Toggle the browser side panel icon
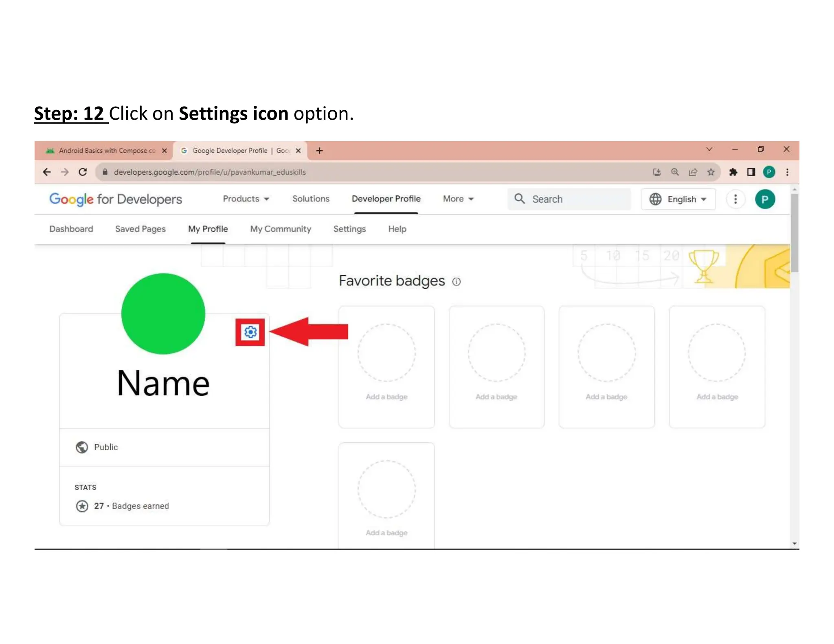 pos(751,172)
